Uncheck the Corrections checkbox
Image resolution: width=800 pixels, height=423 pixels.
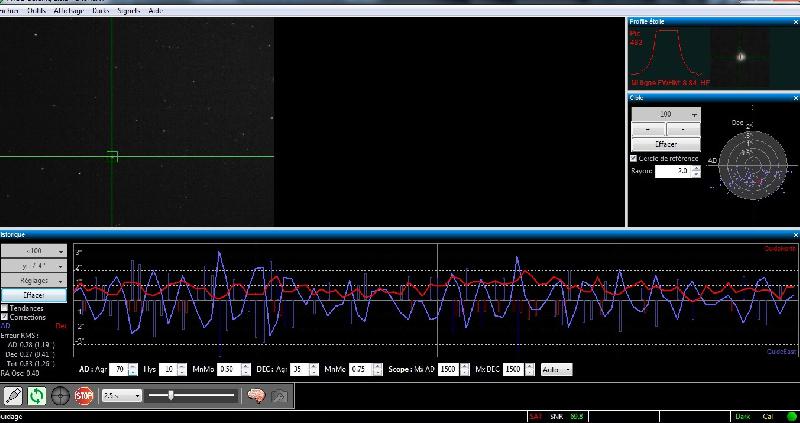(5, 317)
